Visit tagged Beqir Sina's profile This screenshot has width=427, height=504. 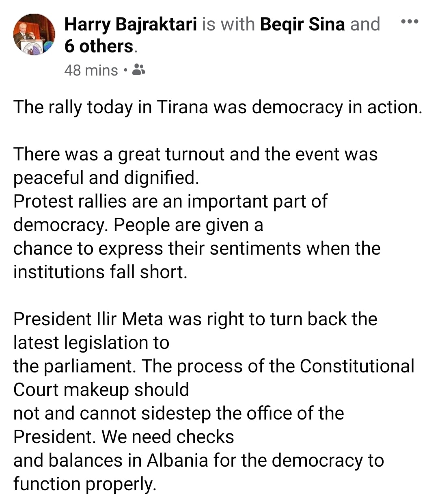click(x=302, y=24)
